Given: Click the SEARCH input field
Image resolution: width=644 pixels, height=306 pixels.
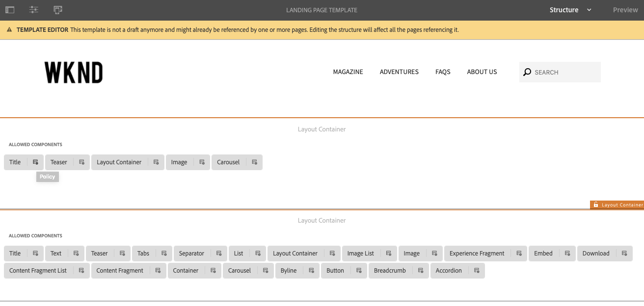Looking at the screenshot, I should point(560,72).
